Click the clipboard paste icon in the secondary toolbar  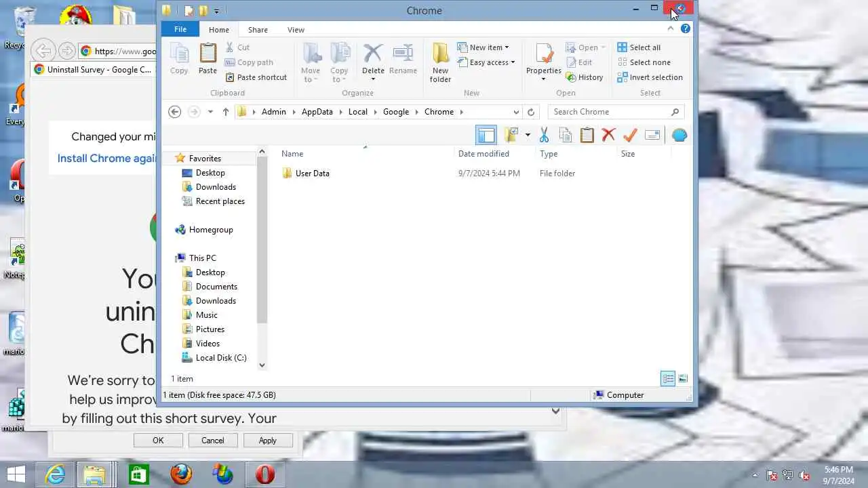click(x=587, y=135)
